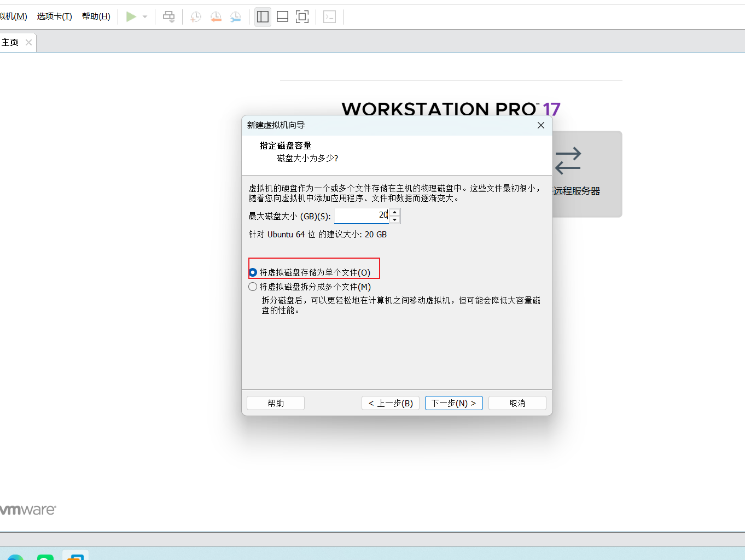Click the 远程服务器 label on home page
Screen dimensions: 745x560
pyautogui.click(x=577, y=191)
